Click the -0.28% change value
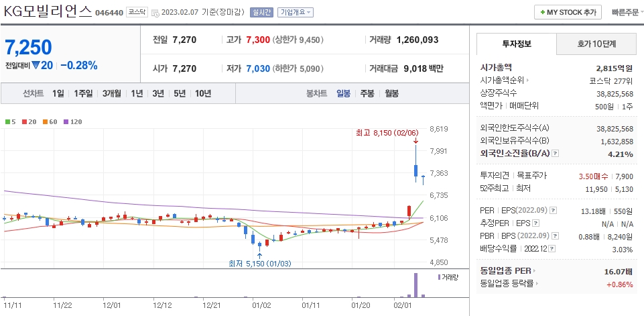Screen dimensions: 644x316 click(79, 65)
